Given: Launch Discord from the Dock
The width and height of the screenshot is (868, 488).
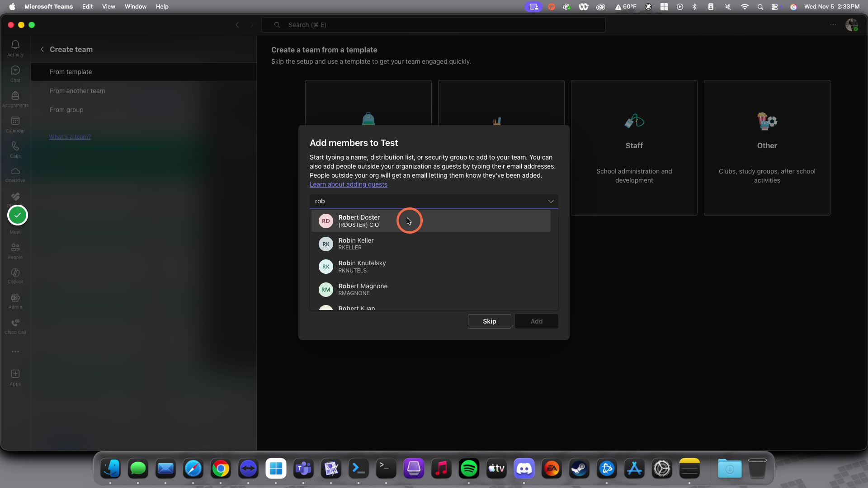Looking at the screenshot, I should pos(524,469).
